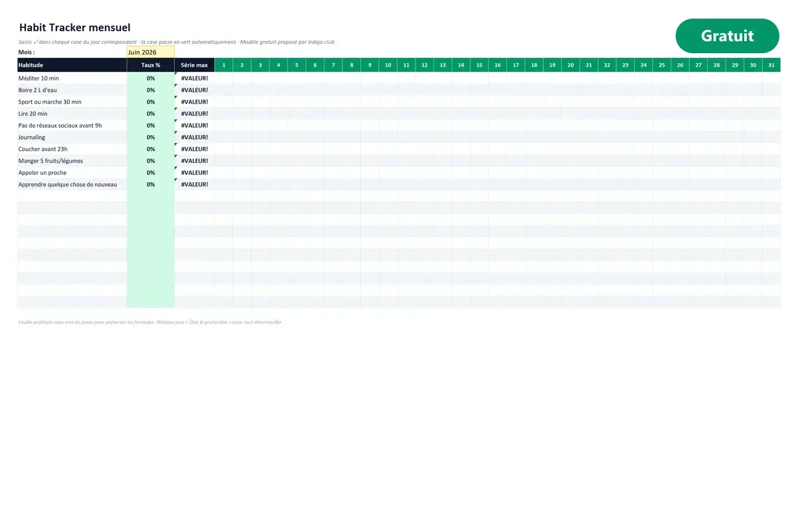Click the 0% rate for Journaling

151,137
